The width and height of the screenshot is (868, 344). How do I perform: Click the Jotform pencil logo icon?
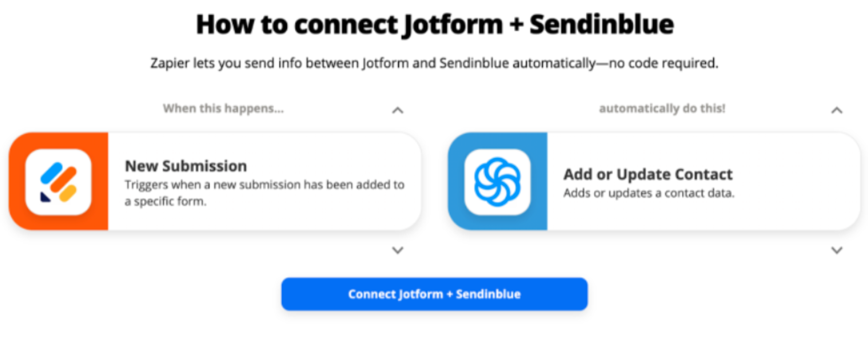58,182
